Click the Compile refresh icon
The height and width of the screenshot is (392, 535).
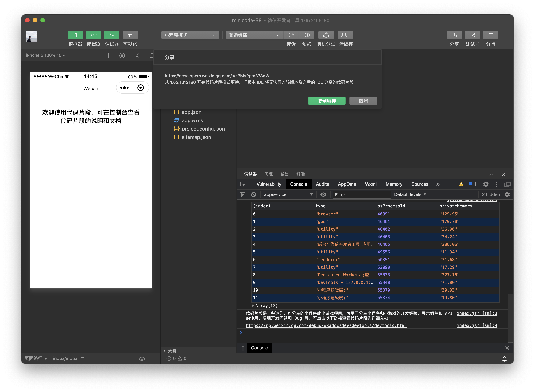(291, 35)
